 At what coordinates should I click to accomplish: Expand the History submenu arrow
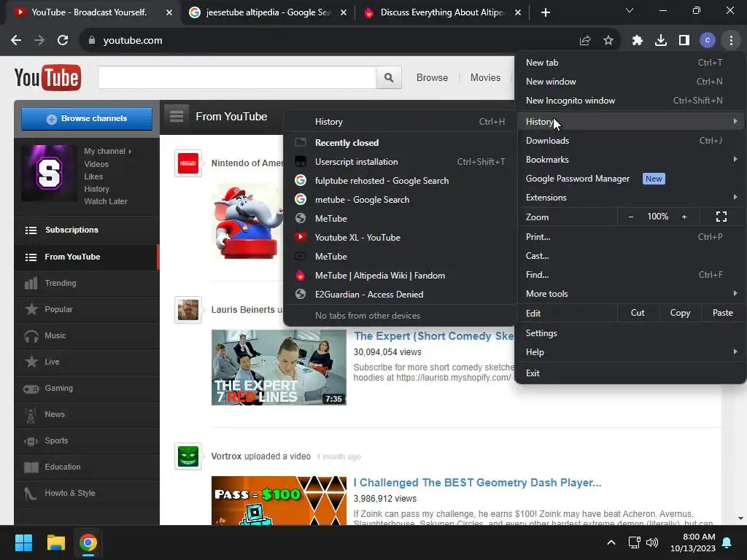coord(735,122)
